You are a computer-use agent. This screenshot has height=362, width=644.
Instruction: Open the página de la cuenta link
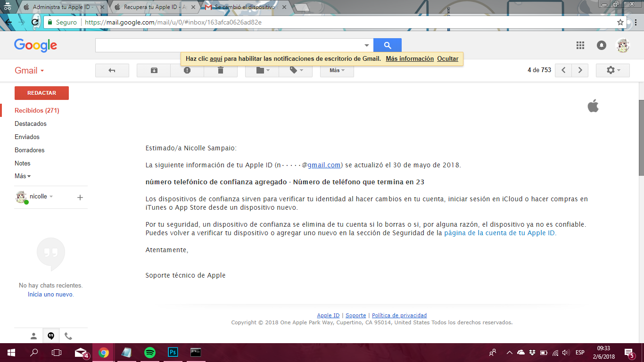pos(500,233)
